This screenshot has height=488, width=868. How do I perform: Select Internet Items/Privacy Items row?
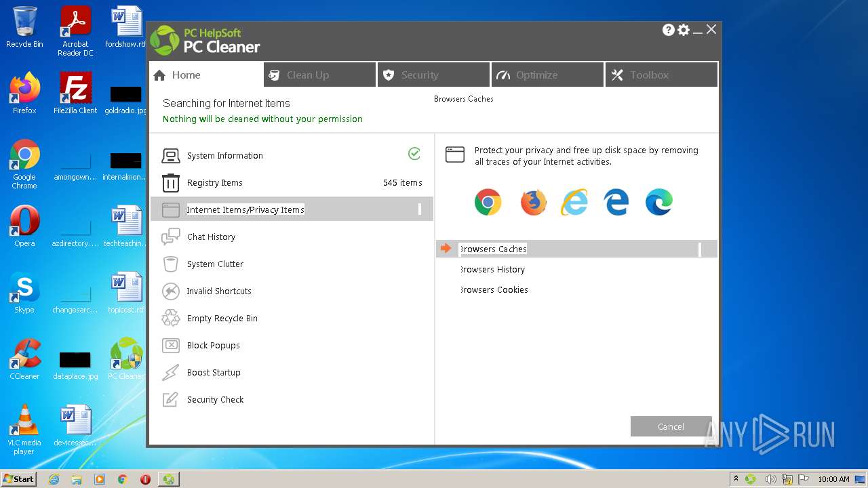[x=291, y=209]
